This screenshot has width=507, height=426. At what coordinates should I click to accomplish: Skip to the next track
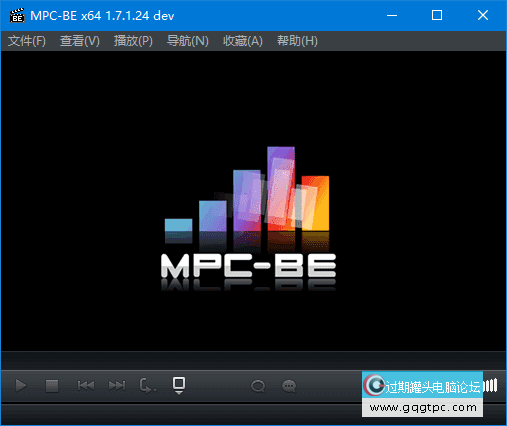[117, 386]
